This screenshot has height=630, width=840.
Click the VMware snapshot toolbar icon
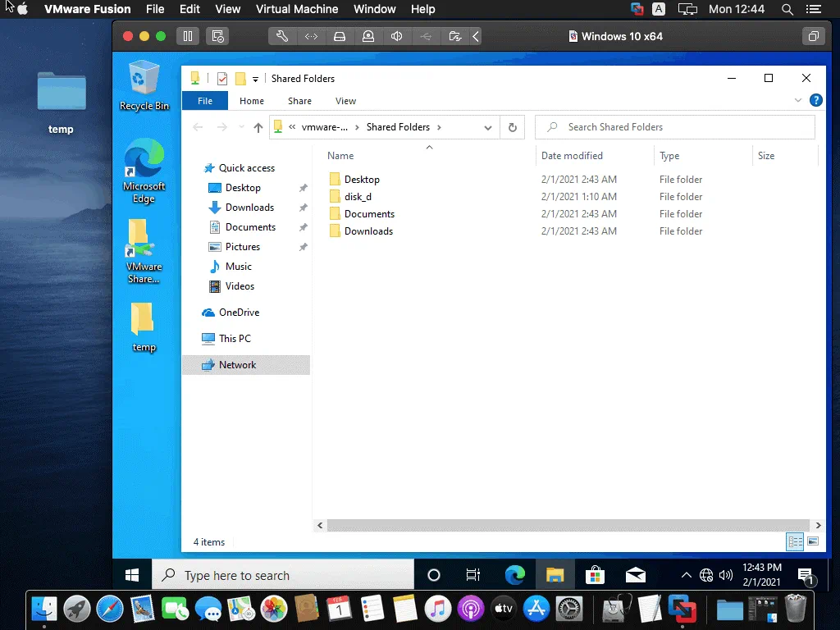pyautogui.click(x=217, y=36)
